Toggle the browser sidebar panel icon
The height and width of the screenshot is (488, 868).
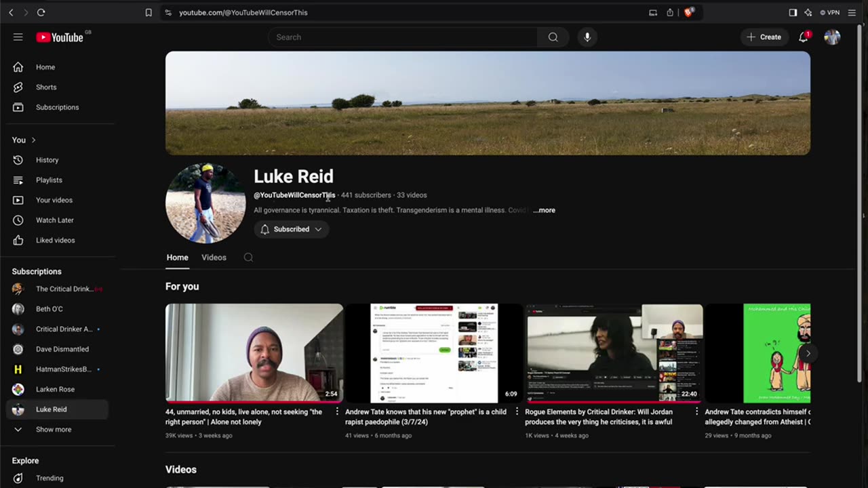pyautogui.click(x=793, y=12)
